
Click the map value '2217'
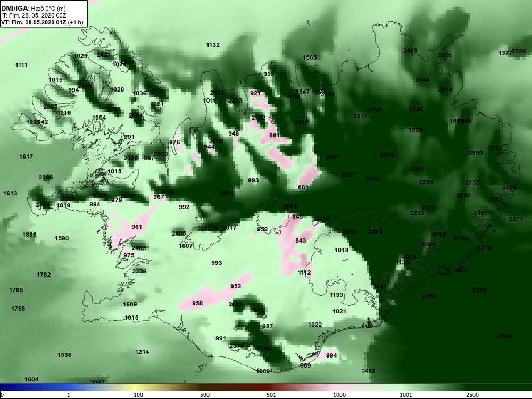tap(360, 116)
